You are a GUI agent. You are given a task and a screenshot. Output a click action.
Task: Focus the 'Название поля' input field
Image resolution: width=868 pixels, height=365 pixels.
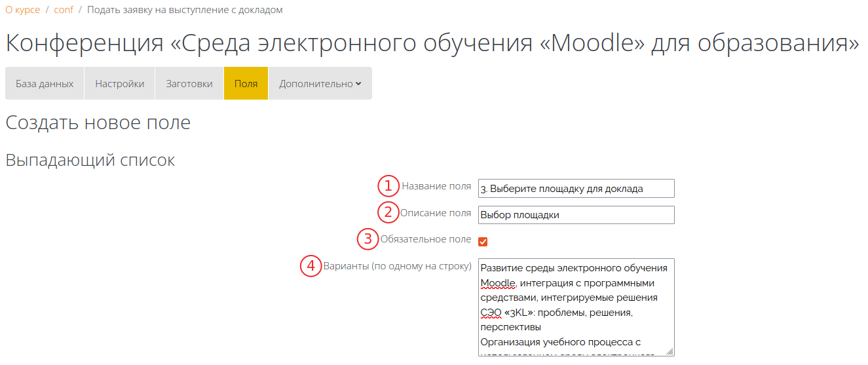(576, 189)
